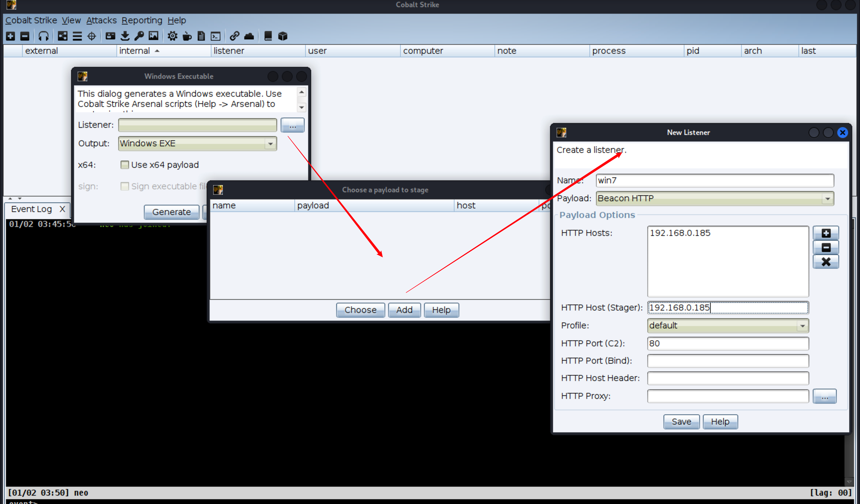Screen dimensions: 860x504
Task: Expand the Profile default dropdown
Action: 802,325
